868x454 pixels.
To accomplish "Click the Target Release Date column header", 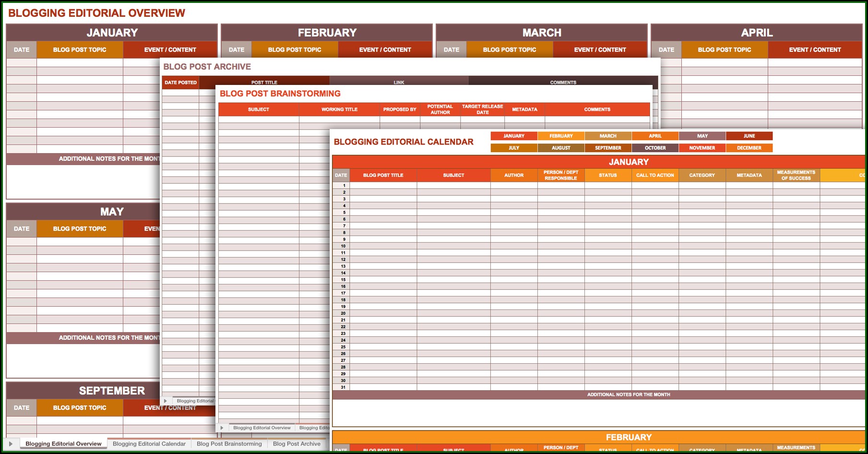I will pos(482,109).
